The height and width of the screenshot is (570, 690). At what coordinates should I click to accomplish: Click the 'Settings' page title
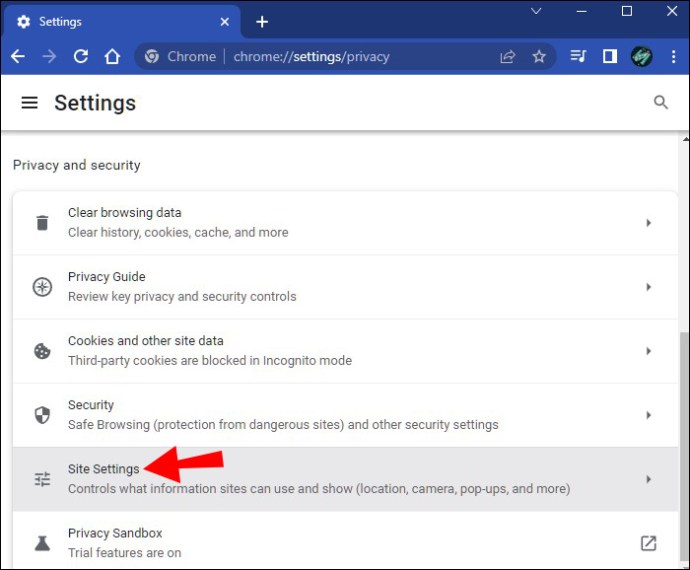point(95,103)
